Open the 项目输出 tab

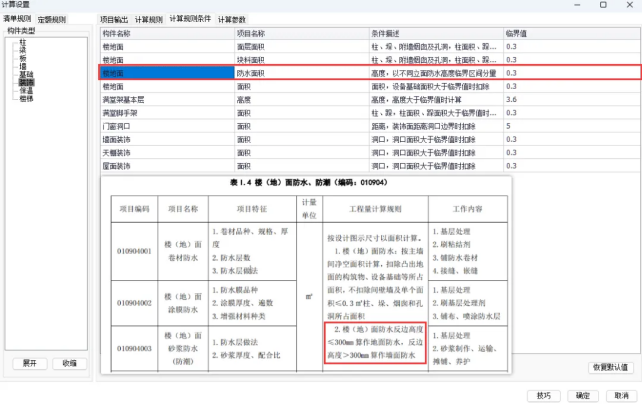point(116,20)
